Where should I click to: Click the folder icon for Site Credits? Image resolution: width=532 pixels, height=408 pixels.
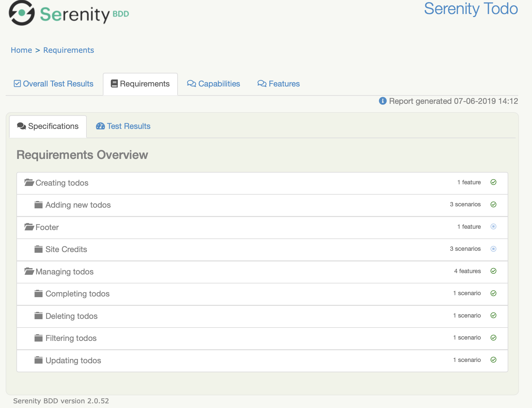click(39, 249)
